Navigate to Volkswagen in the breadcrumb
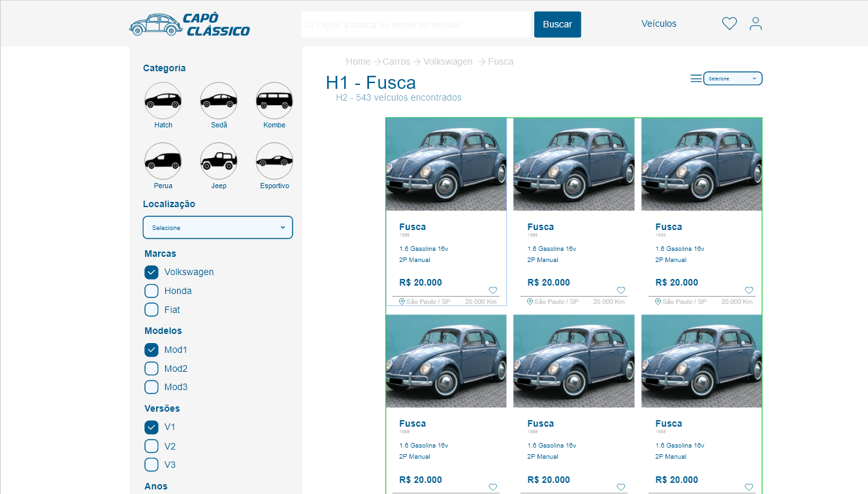 [x=447, y=61]
